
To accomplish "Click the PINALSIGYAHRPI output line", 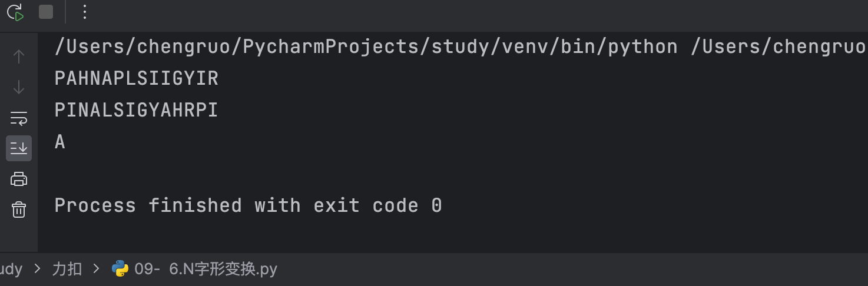I will (x=137, y=110).
